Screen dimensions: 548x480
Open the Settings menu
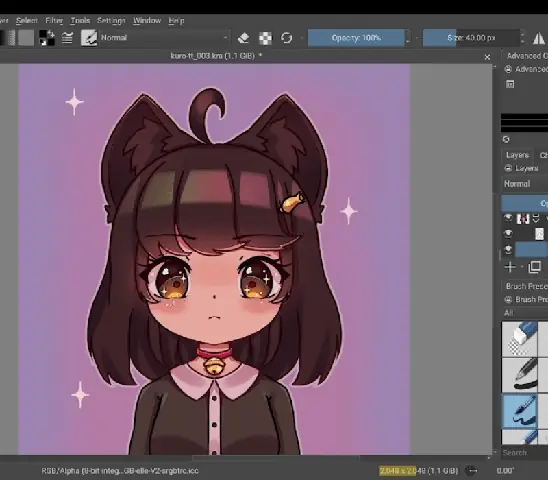(x=111, y=21)
